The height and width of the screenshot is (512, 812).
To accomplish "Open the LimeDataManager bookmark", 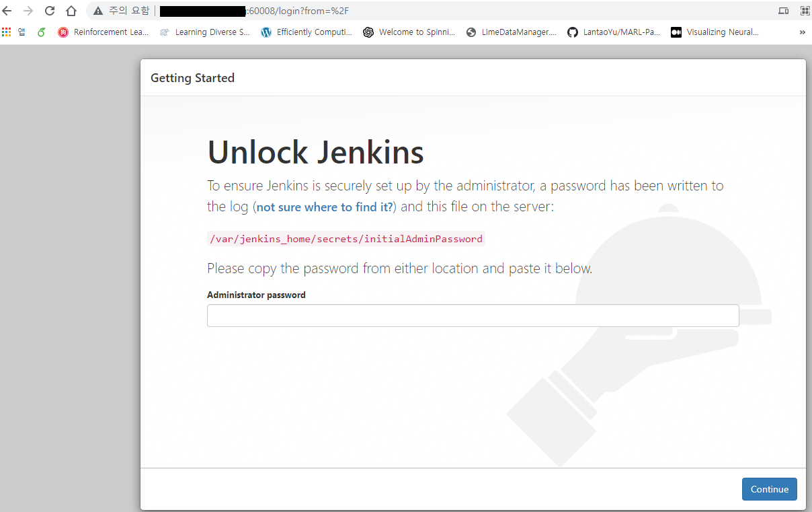I will [x=512, y=32].
